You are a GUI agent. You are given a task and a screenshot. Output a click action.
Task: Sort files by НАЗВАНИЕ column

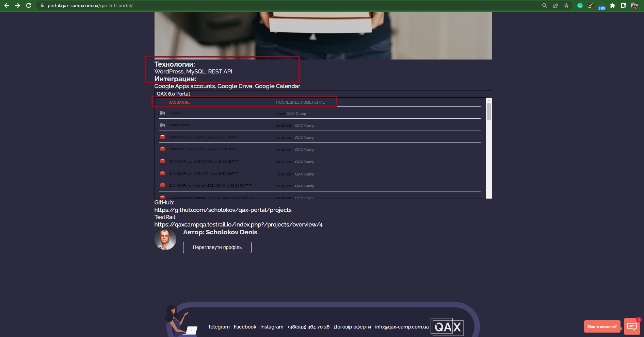179,102
